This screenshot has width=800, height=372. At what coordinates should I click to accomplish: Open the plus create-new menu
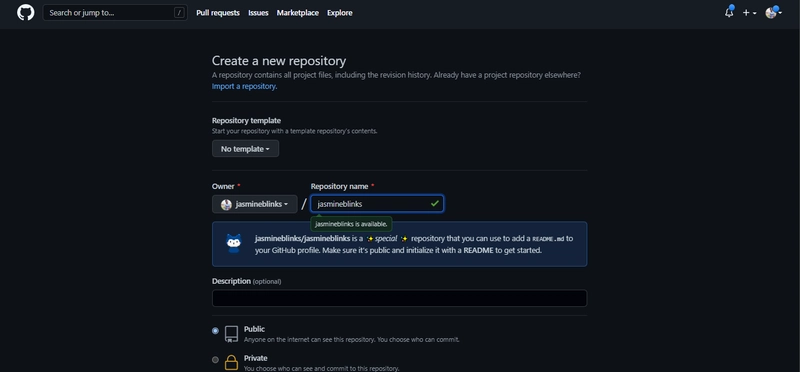tap(749, 13)
